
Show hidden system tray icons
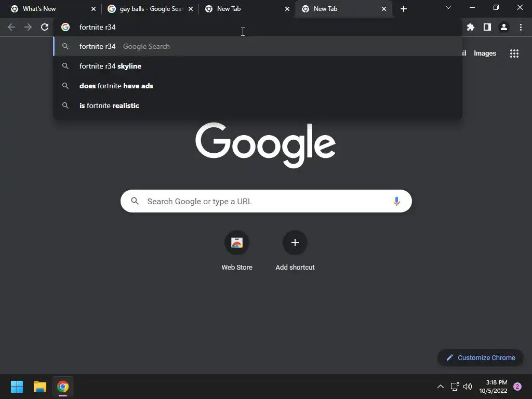click(441, 387)
